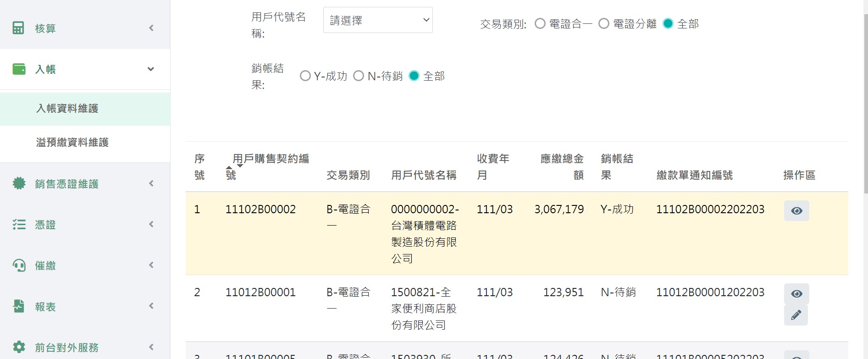Click the gear icon beside 前台對外服務

click(19, 347)
